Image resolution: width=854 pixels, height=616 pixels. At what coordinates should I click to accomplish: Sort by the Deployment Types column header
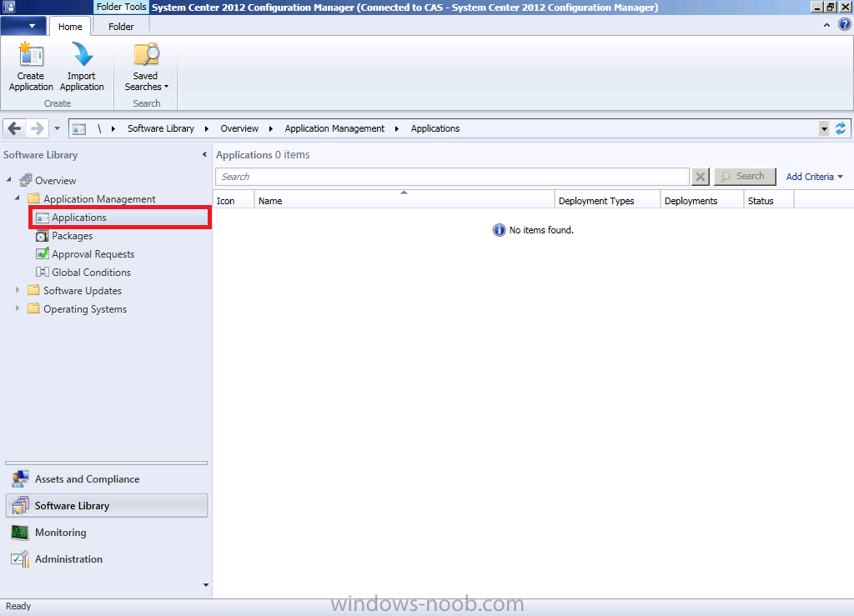[x=607, y=200]
